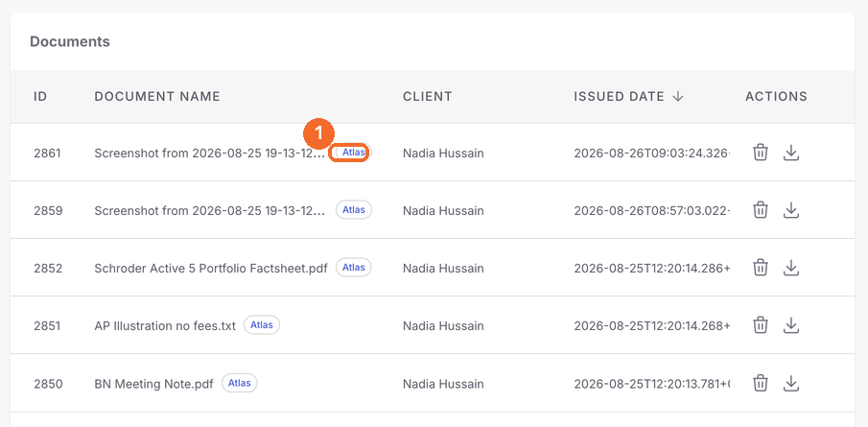Delete BN Meeting Note.pdf
The image size is (868, 427).
(761, 383)
